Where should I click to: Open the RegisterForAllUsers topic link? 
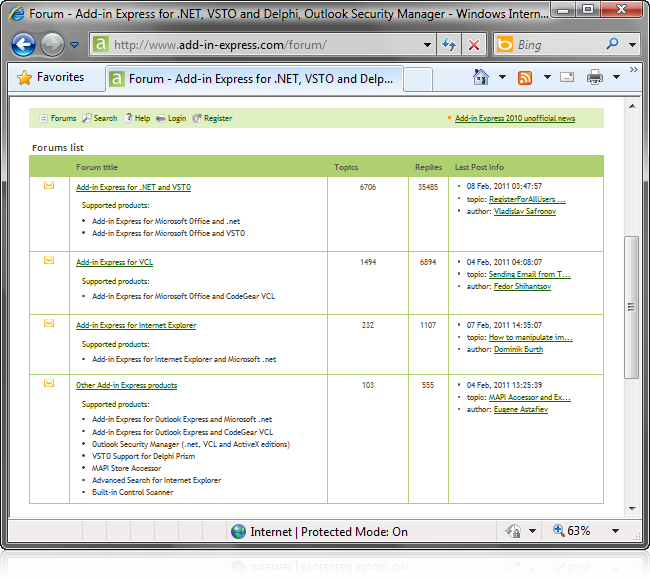click(527, 199)
